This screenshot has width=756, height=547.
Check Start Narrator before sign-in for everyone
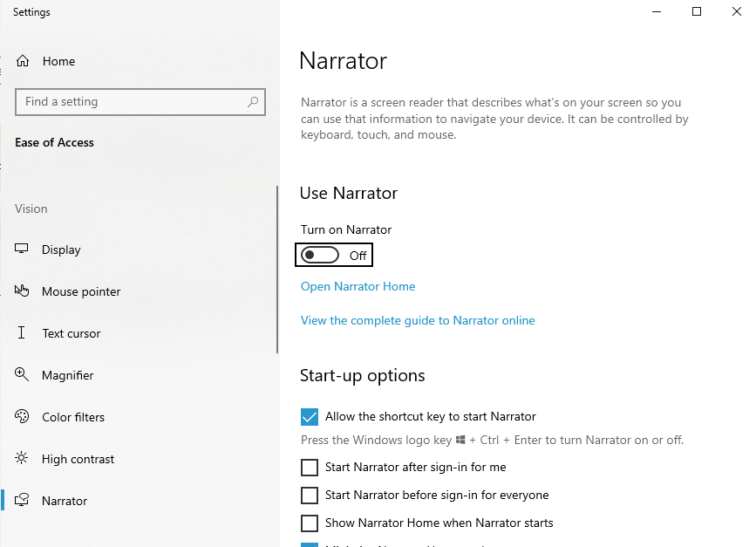[309, 495]
